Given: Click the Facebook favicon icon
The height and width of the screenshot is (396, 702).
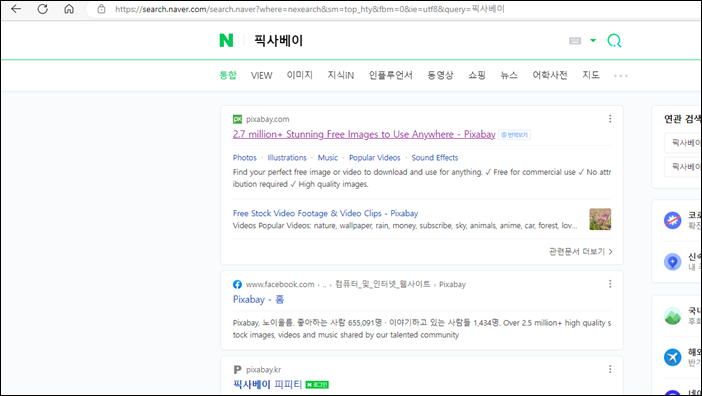Looking at the screenshot, I should (x=237, y=284).
